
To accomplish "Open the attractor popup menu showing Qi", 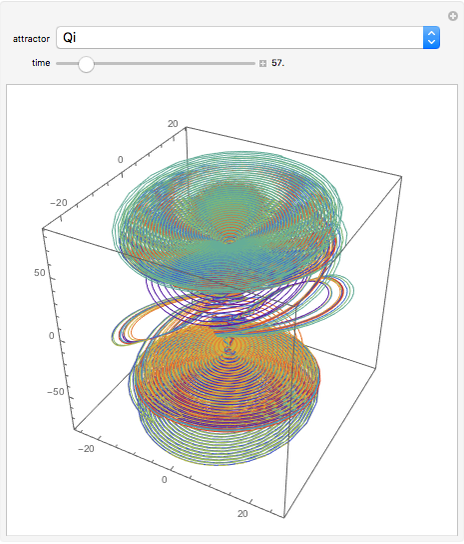I will 248,37.
